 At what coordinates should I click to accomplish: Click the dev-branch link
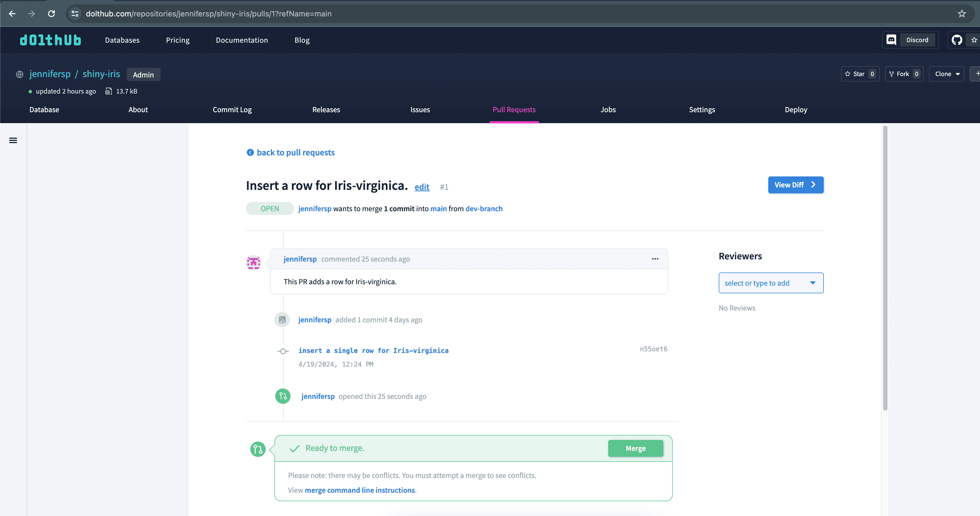point(484,208)
